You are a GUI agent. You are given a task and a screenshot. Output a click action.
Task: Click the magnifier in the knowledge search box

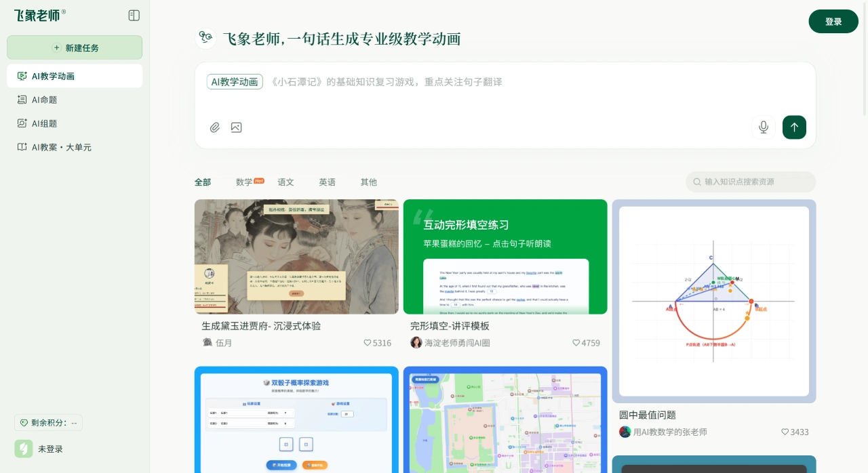[x=697, y=182]
